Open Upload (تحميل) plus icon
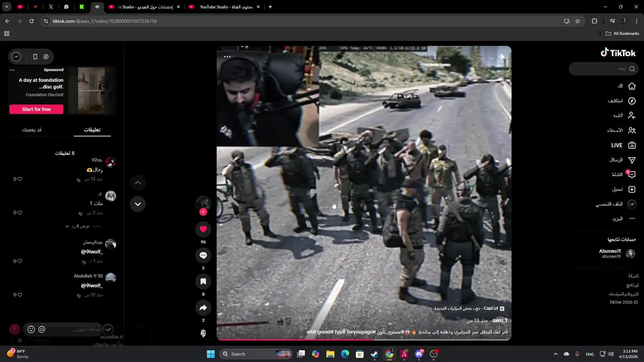Viewport: 644px width, 362px height. click(x=632, y=190)
